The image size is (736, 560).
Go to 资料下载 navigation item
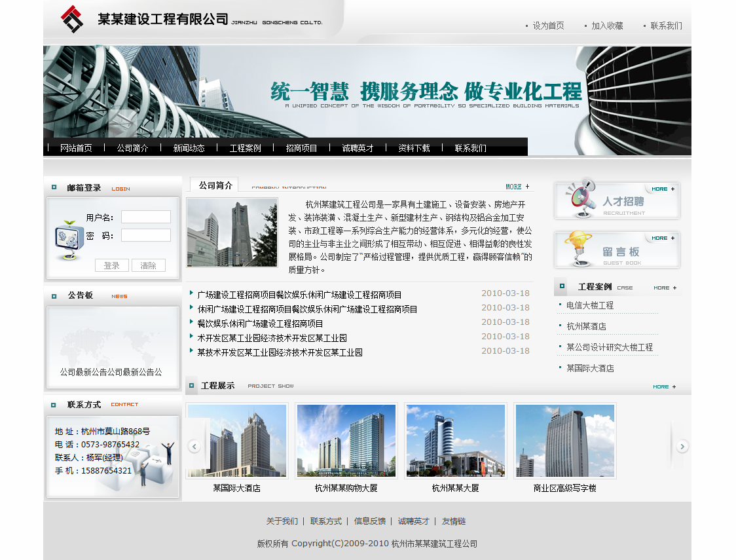(414, 148)
